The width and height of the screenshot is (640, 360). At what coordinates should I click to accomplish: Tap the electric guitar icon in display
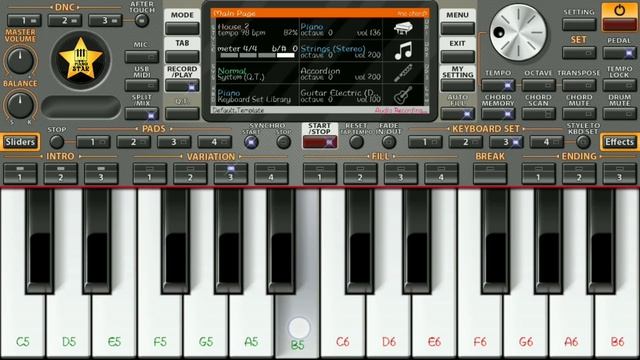pyautogui.click(x=403, y=95)
